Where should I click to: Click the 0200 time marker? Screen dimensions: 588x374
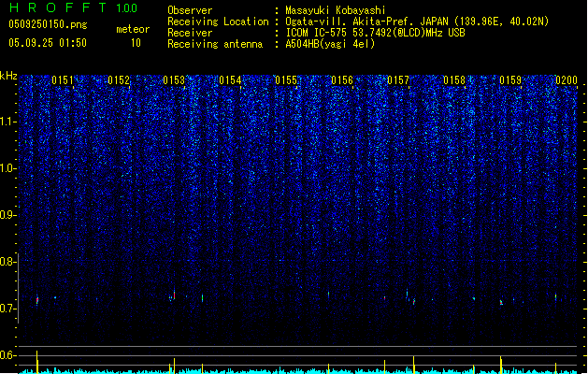(x=566, y=80)
